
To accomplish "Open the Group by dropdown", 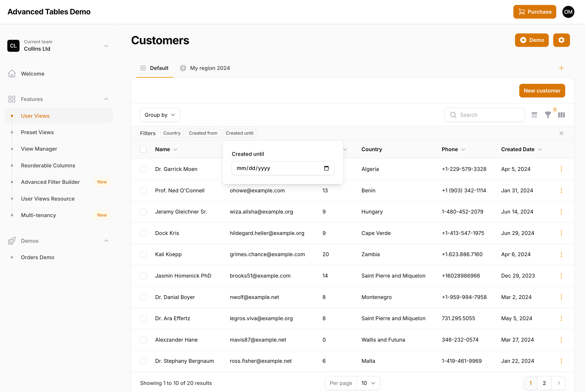I will click(160, 115).
